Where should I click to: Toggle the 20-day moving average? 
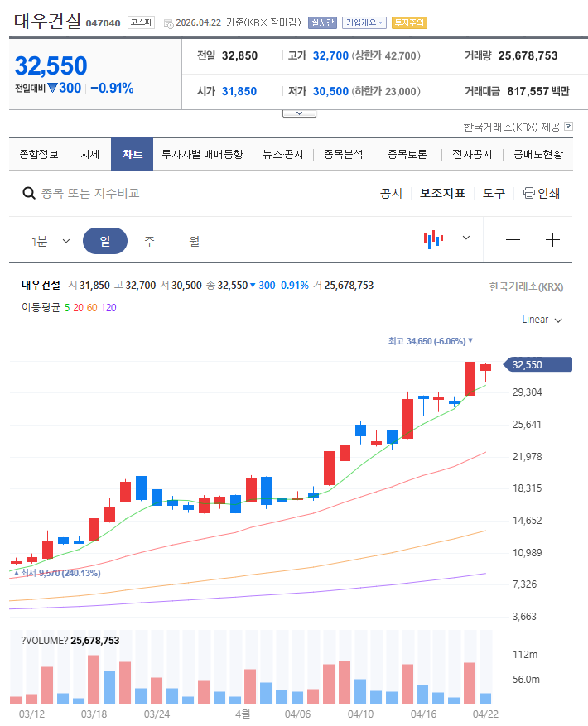79,308
